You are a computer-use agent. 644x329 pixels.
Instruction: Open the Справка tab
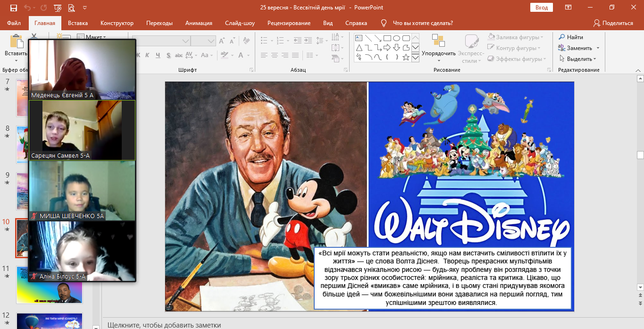point(356,23)
